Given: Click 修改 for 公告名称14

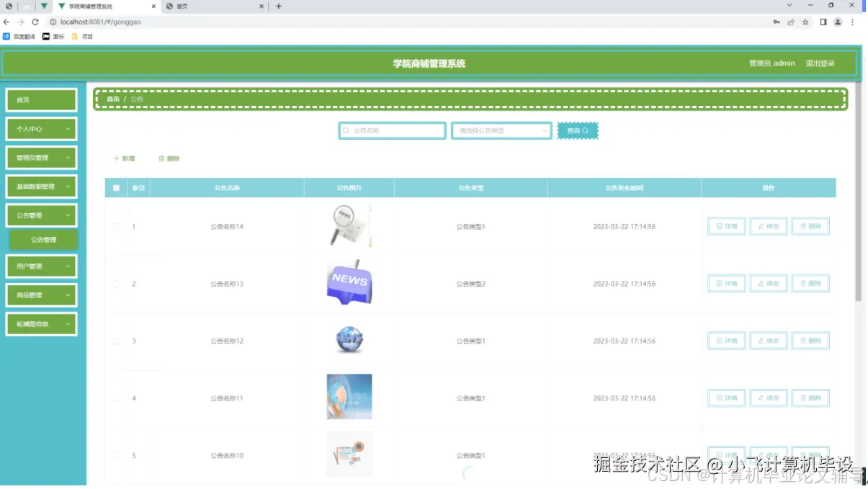Looking at the screenshot, I should click(769, 227).
